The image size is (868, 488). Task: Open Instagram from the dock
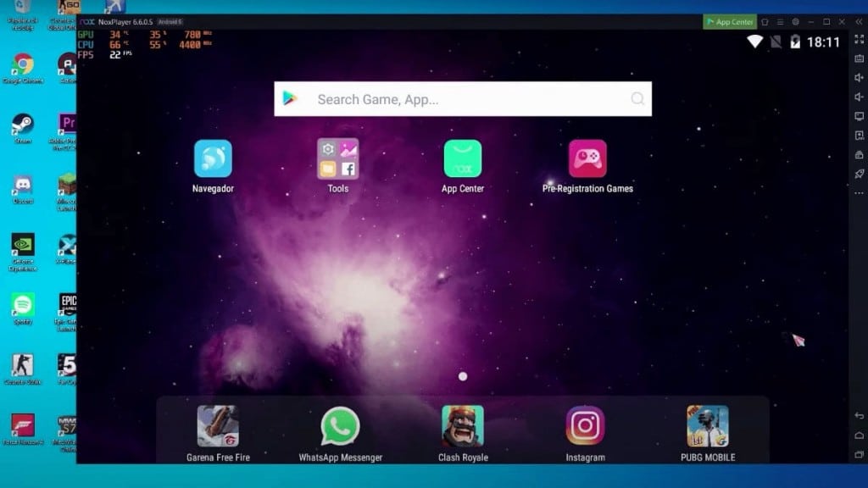[x=585, y=428]
